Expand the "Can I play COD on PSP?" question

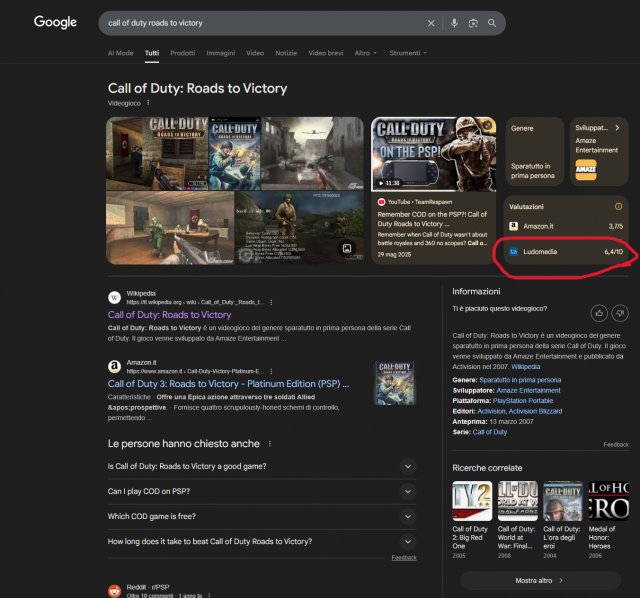(407, 491)
